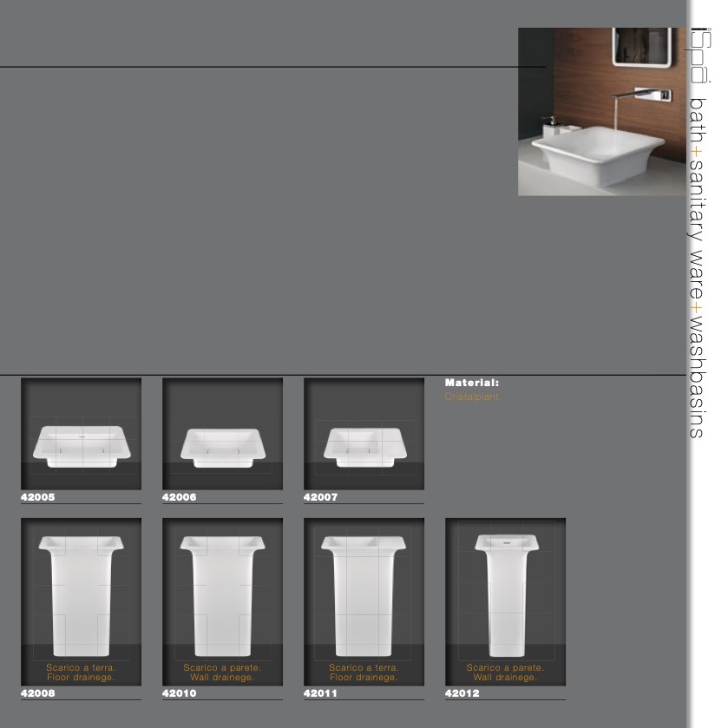
Task: Select the 42006 washbasin image
Action: [x=222, y=434]
